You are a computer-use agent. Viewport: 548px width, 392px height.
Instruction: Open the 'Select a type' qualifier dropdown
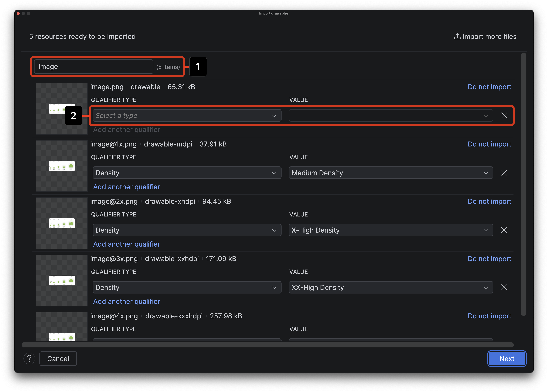click(187, 115)
